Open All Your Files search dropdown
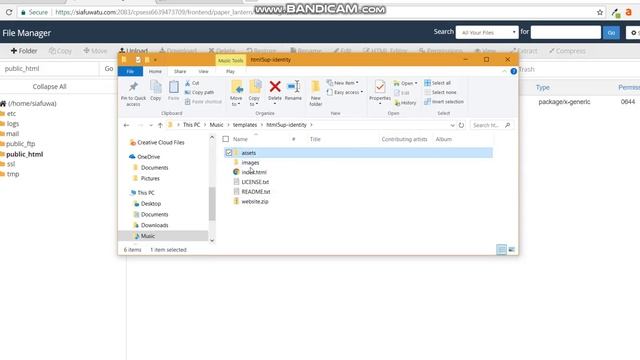Screen dimensions: 640x360 pos(487,32)
